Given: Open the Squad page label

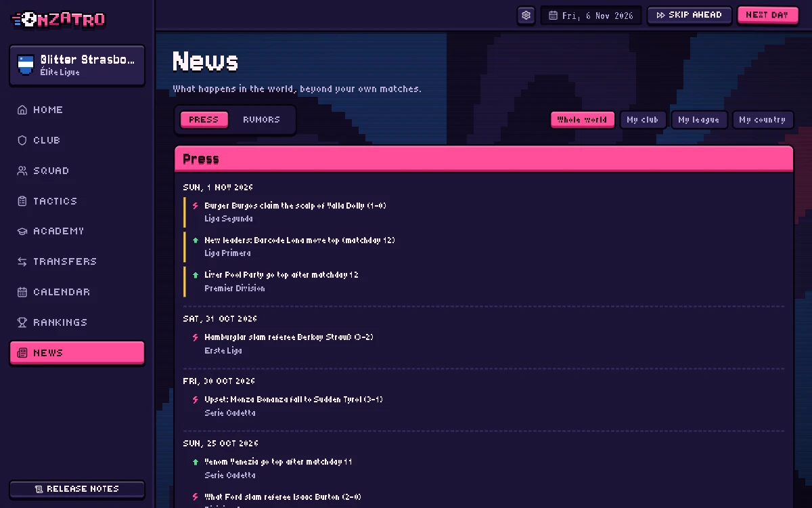Looking at the screenshot, I should coord(51,171).
